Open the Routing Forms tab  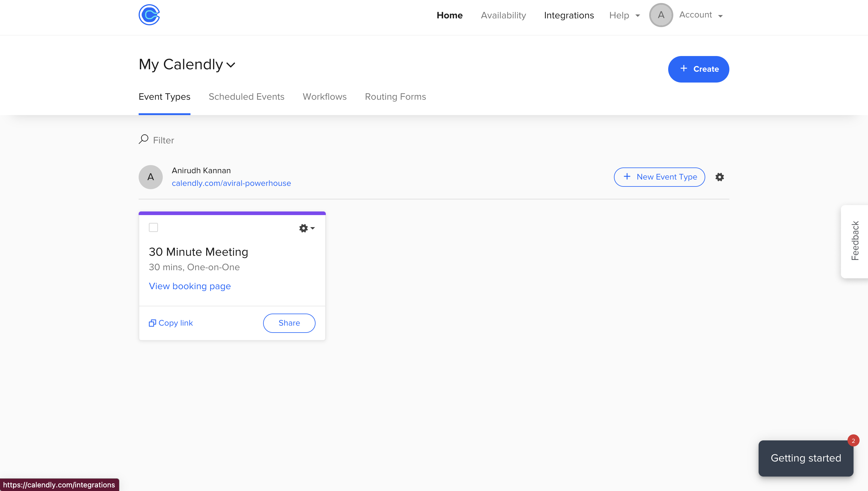click(395, 97)
